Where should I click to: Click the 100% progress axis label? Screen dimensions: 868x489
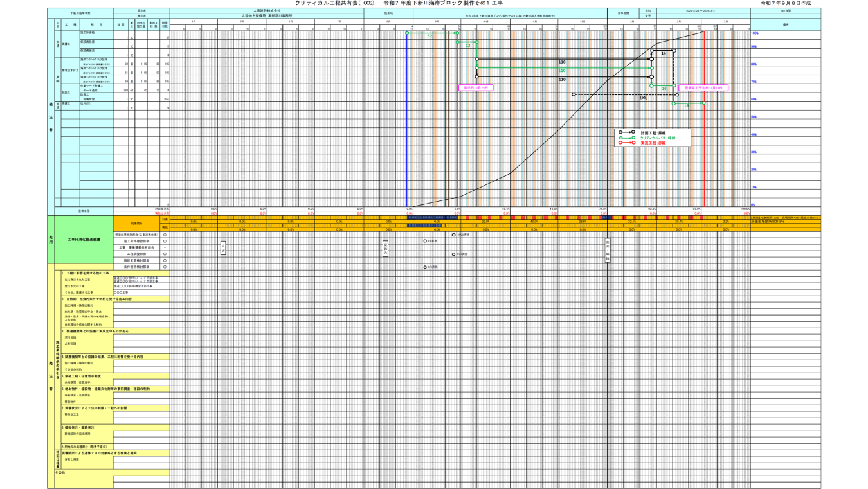[x=755, y=33]
